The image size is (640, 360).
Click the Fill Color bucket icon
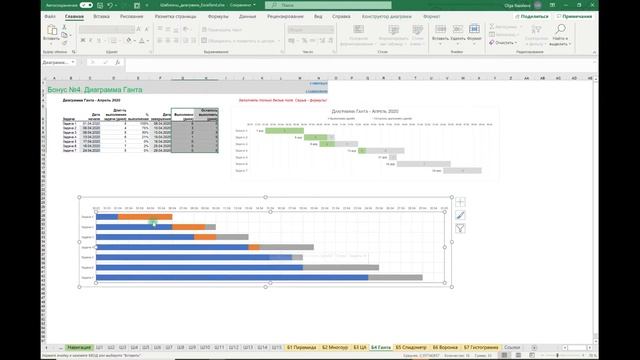129,40
